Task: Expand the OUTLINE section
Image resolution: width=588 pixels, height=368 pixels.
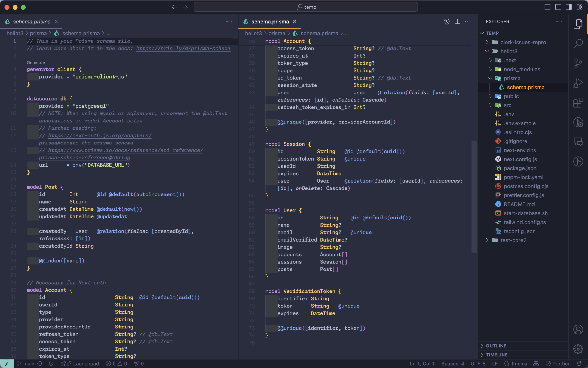Action: [496, 346]
